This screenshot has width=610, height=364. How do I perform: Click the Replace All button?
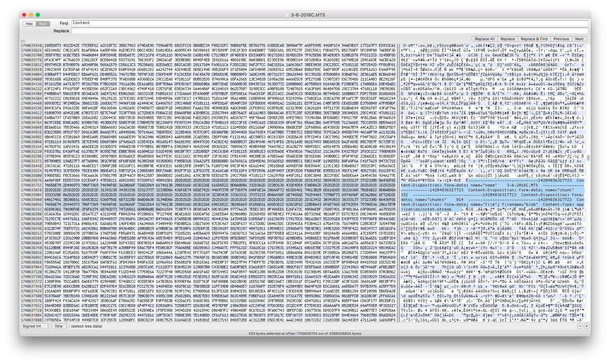(484, 39)
